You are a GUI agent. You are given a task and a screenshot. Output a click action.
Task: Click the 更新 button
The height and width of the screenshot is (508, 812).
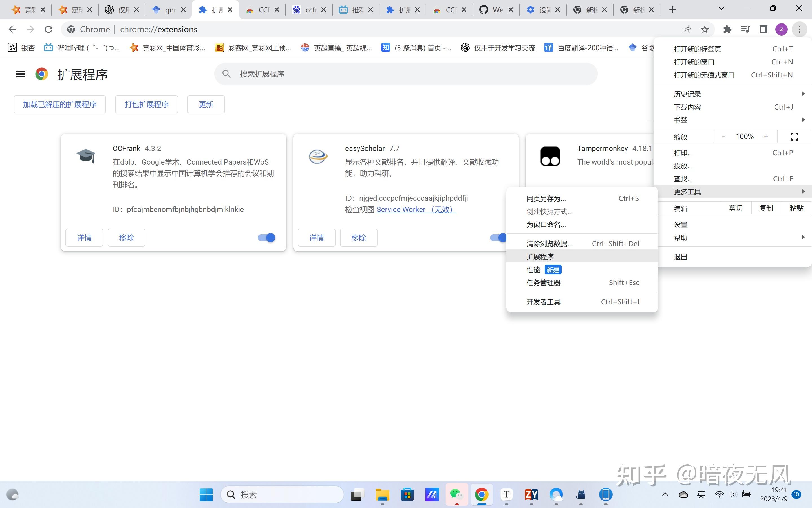(206, 104)
